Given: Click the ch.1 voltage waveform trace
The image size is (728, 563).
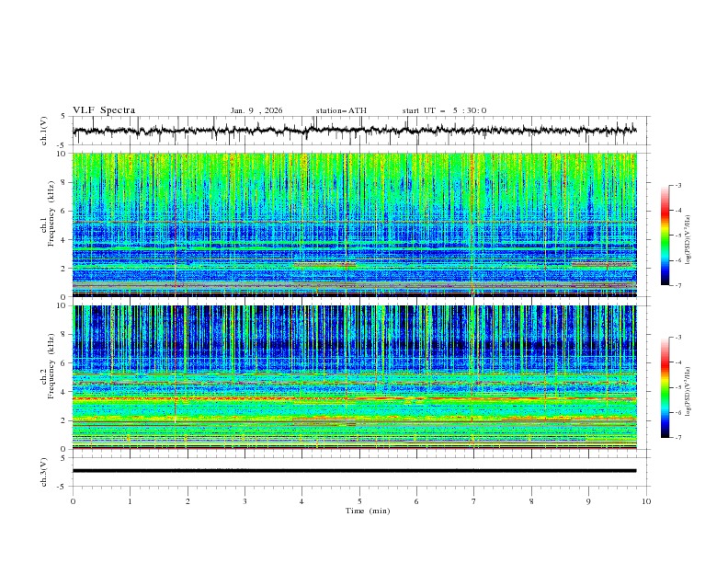Looking at the screenshot, I should 354,131.
